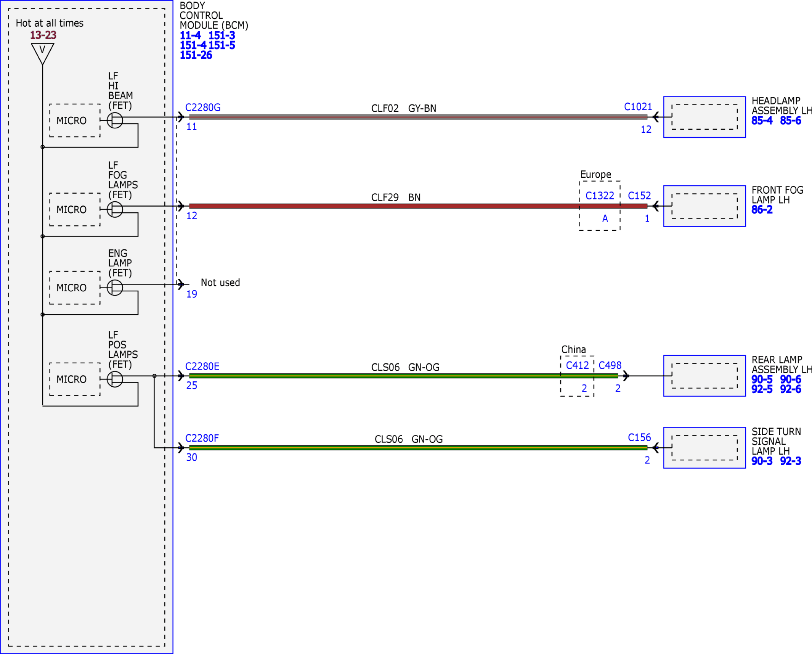Click the C1322 Europe connector label
Screen dimensions: 812x654
[x=600, y=196]
